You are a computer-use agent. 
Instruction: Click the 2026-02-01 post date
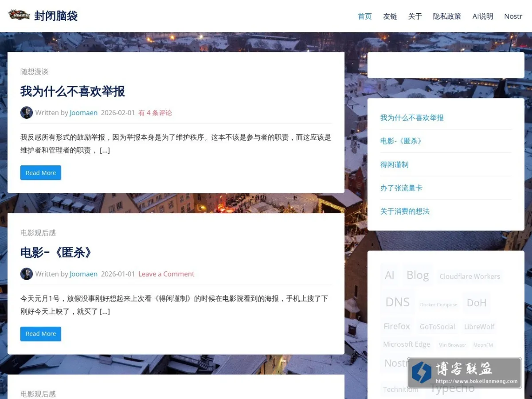point(118,113)
